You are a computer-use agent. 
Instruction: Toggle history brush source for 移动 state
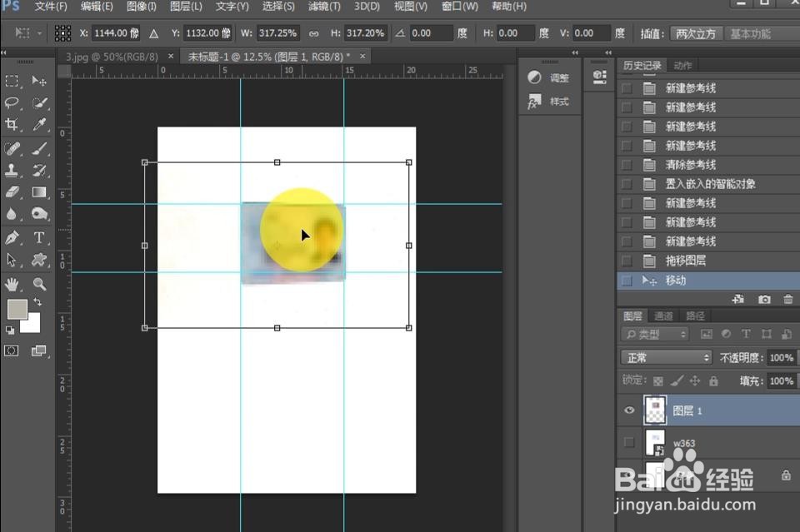[627, 281]
